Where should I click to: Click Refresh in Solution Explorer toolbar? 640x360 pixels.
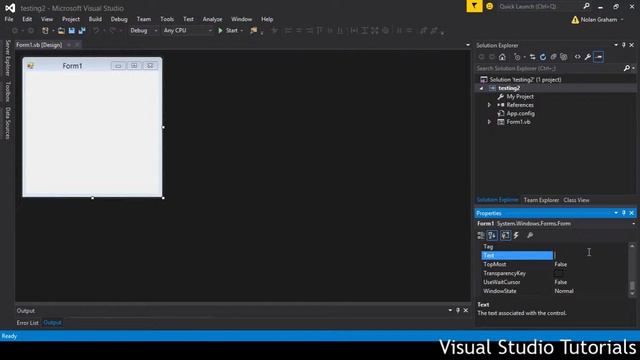[x=543, y=57]
